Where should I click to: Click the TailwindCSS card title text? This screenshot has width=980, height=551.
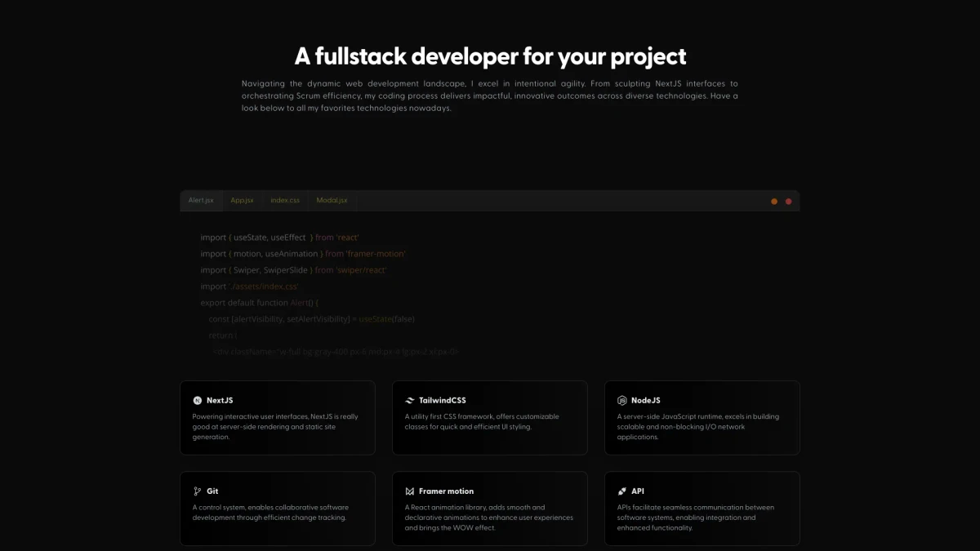442,400
